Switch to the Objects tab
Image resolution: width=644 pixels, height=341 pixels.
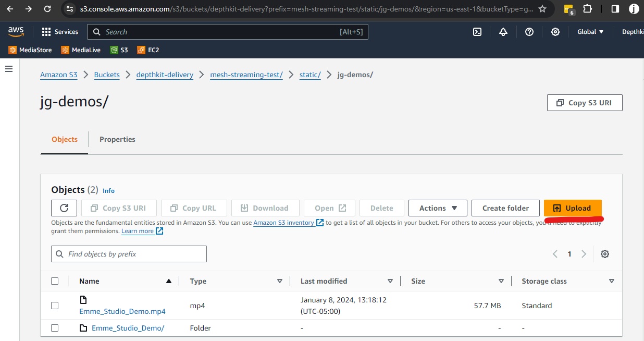[x=65, y=139]
